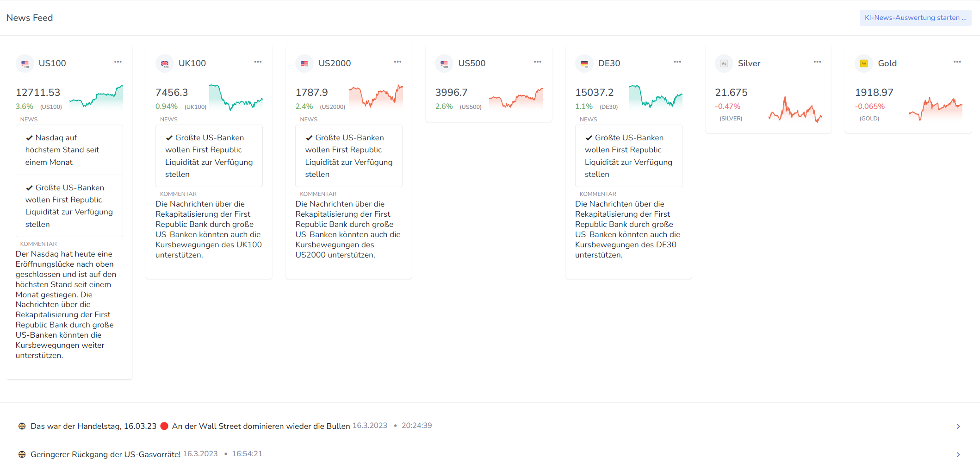Open the US-Gasvorräte news headline
The width and height of the screenshot is (980, 465).
[105, 454]
